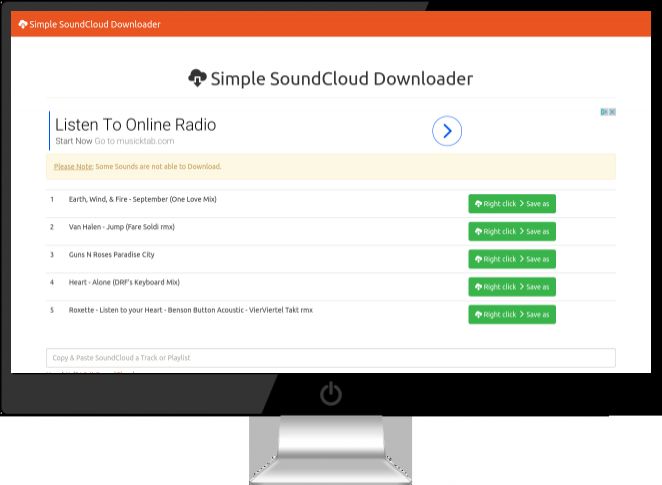The width and height of the screenshot is (662, 485).
Task: Click track title Guns N Roses Paradise City
Action: click(x=111, y=255)
